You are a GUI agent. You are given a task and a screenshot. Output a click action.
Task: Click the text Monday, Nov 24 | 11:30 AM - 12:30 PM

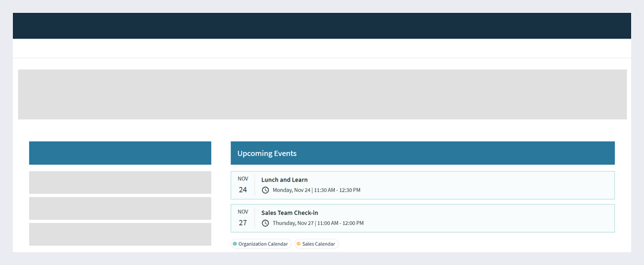[x=316, y=190]
